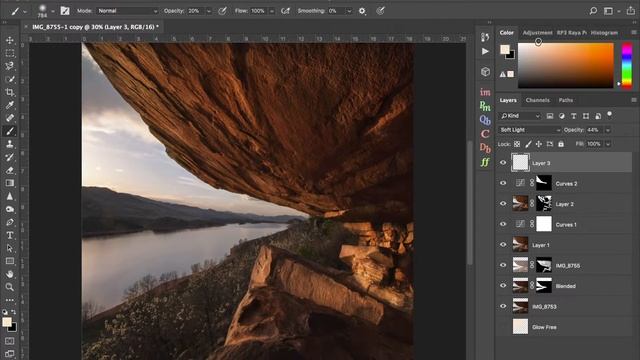Image resolution: width=640 pixels, height=360 pixels.
Task: Filter layers by type T button
Action: pos(573,116)
